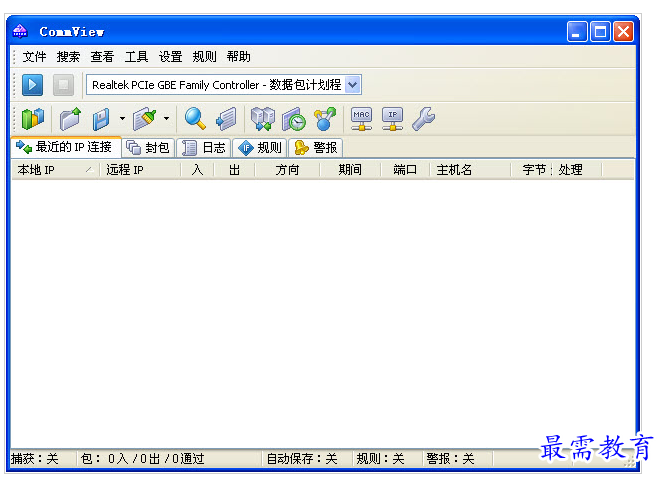Sort by 方向 column header

tap(287, 170)
